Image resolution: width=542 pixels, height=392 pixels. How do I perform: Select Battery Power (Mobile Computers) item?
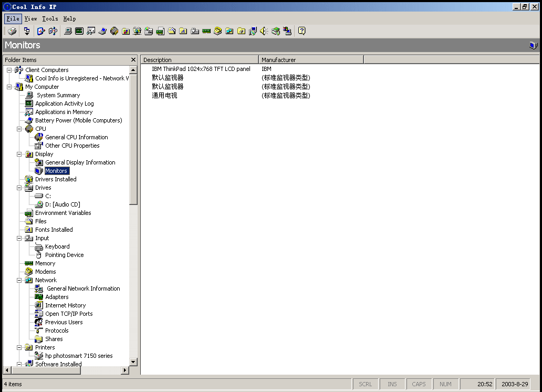click(78, 120)
